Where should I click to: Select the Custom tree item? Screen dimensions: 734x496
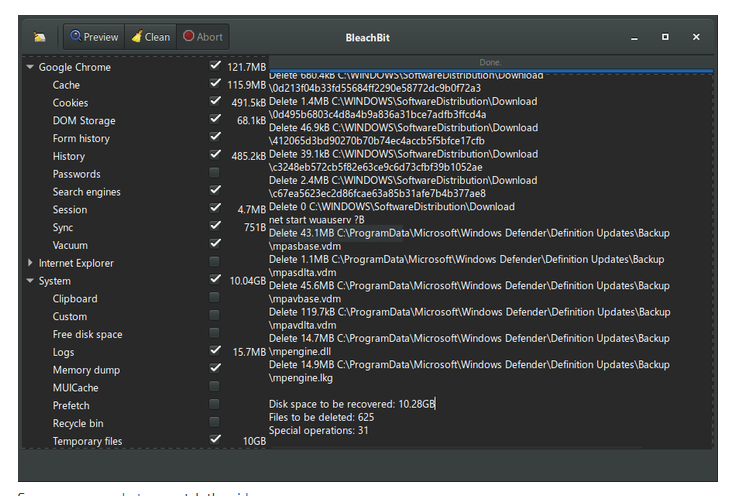click(x=70, y=316)
